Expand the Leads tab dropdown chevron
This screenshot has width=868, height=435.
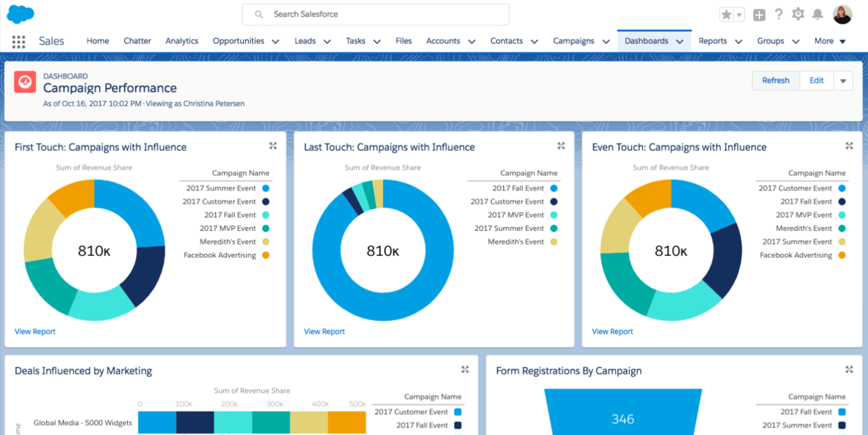327,42
